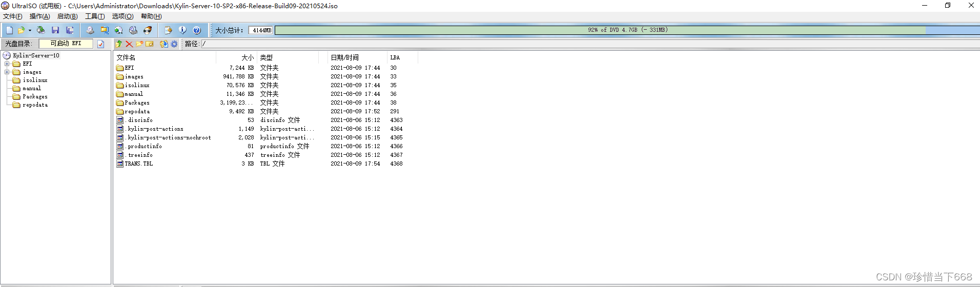Screen dimensions: 980x287
Task: Click the blue Info toolbar icon
Action: (182, 30)
